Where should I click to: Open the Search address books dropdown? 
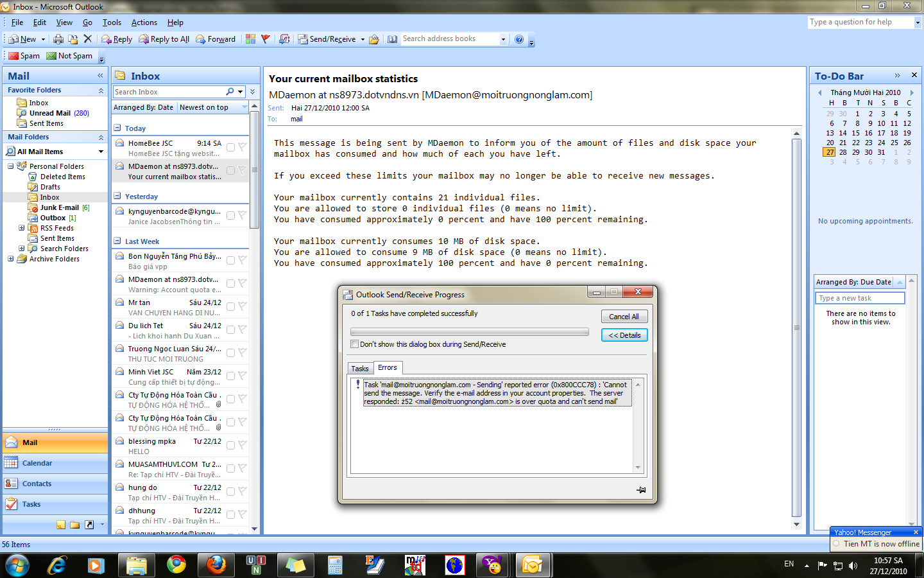pos(503,39)
